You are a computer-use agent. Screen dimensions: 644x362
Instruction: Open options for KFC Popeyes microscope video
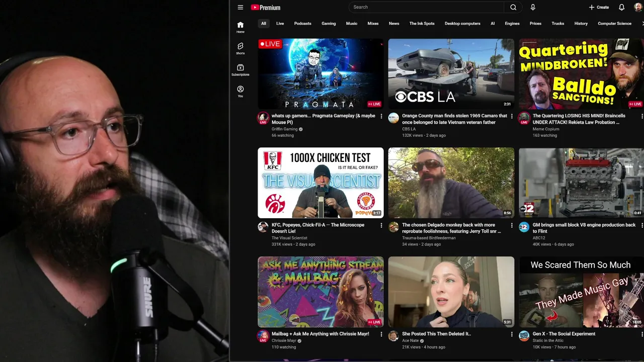coord(381,225)
